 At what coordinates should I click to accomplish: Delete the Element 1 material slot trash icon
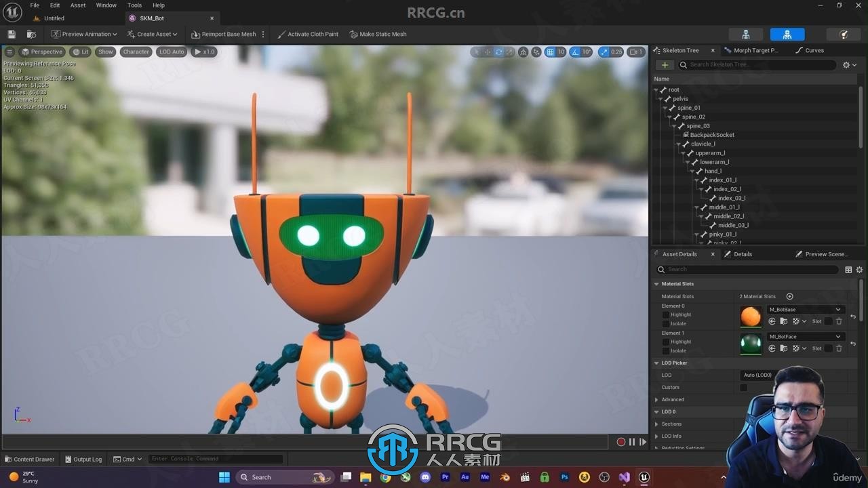(x=839, y=348)
